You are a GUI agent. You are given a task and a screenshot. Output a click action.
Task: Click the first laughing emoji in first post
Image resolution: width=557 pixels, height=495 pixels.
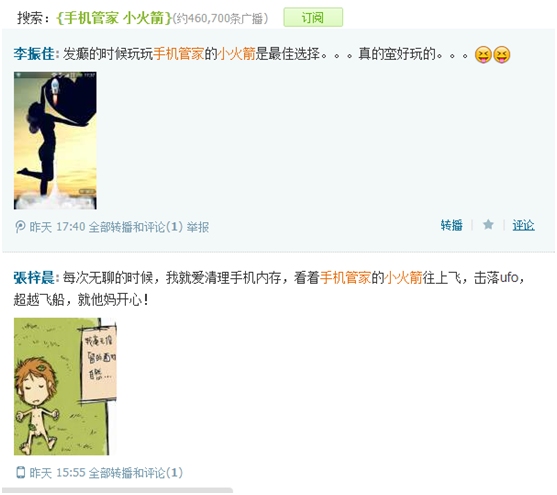click(483, 55)
